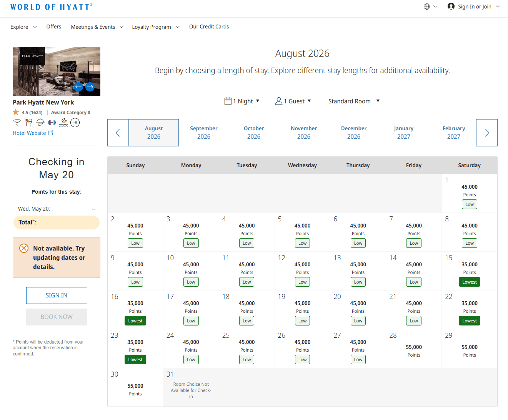Image resolution: width=508 pixels, height=420 pixels.
Task: Select the August 2026 tab
Action: point(154,133)
